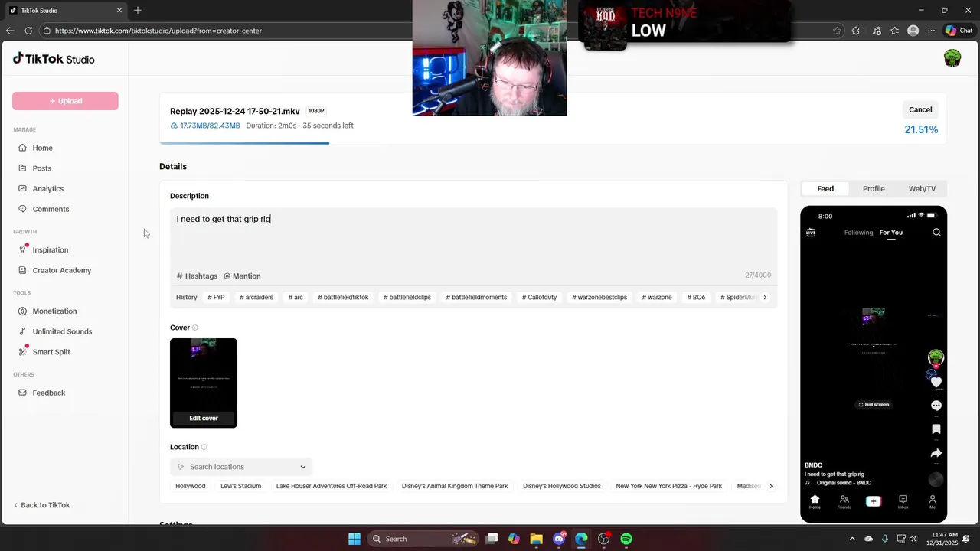Click the Friends icon in preview navigation

(844, 502)
